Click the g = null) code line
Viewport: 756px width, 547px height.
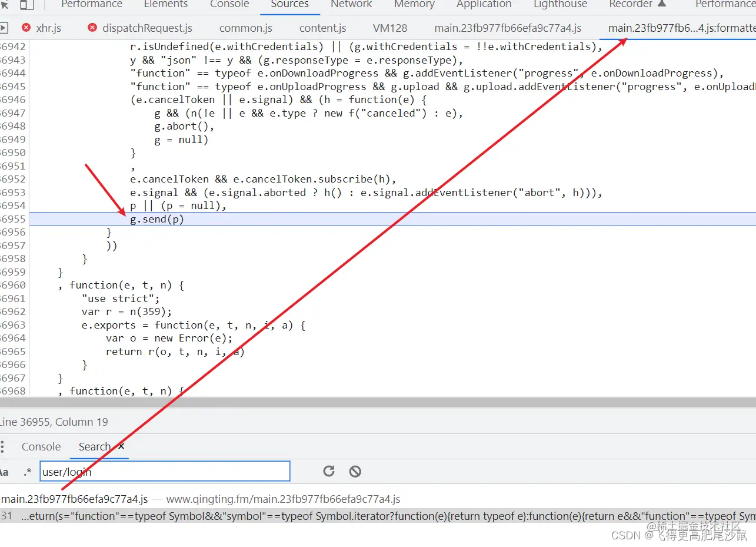point(182,140)
